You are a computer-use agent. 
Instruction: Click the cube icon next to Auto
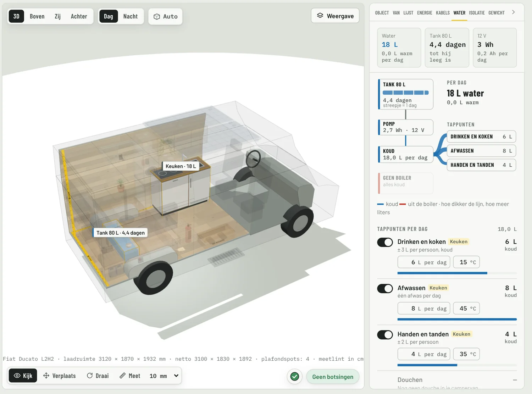(157, 16)
